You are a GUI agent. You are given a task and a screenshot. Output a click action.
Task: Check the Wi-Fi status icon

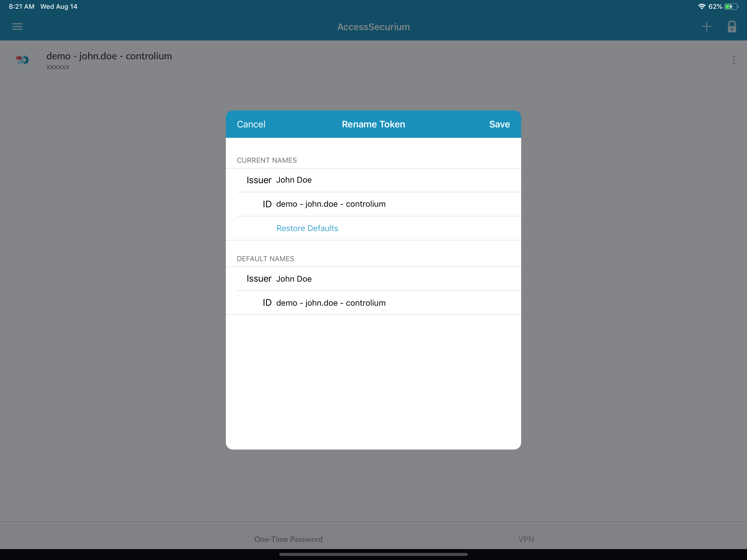point(701,6)
